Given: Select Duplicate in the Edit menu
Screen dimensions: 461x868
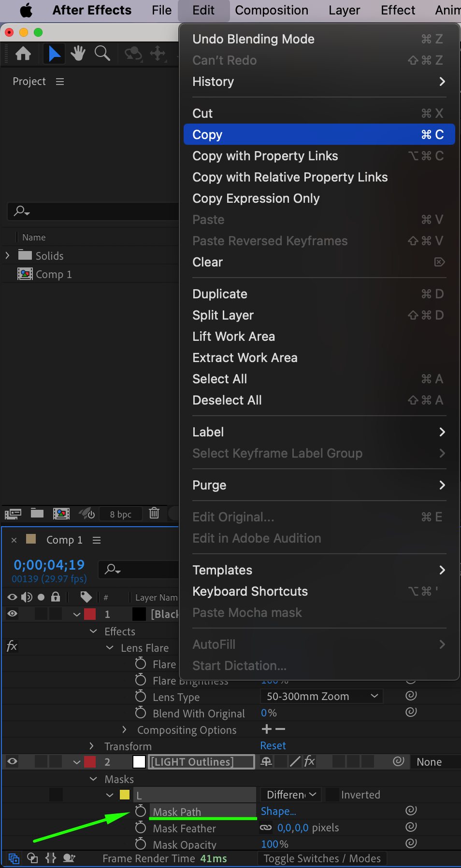Looking at the screenshot, I should (x=220, y=294).
